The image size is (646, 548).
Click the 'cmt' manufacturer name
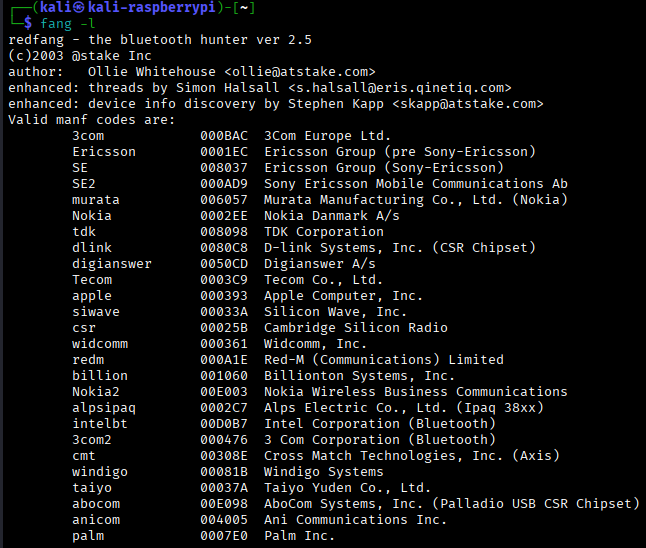[x=84, y=456]
